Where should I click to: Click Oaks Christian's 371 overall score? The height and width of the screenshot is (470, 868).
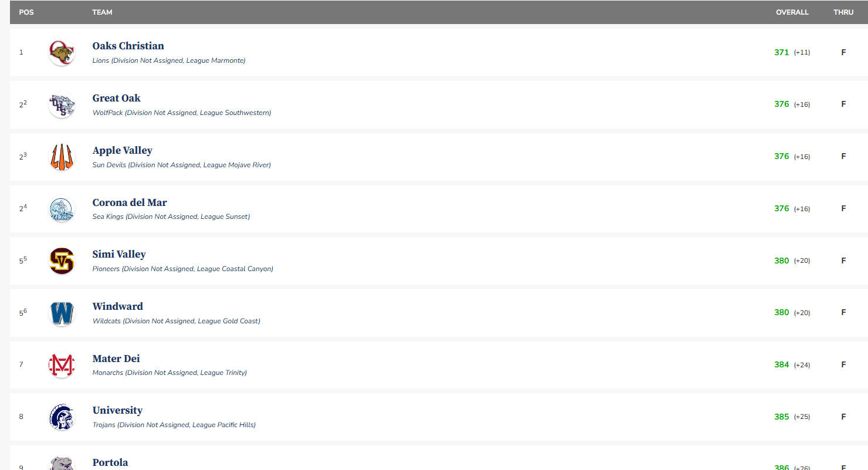click(781, 52)
